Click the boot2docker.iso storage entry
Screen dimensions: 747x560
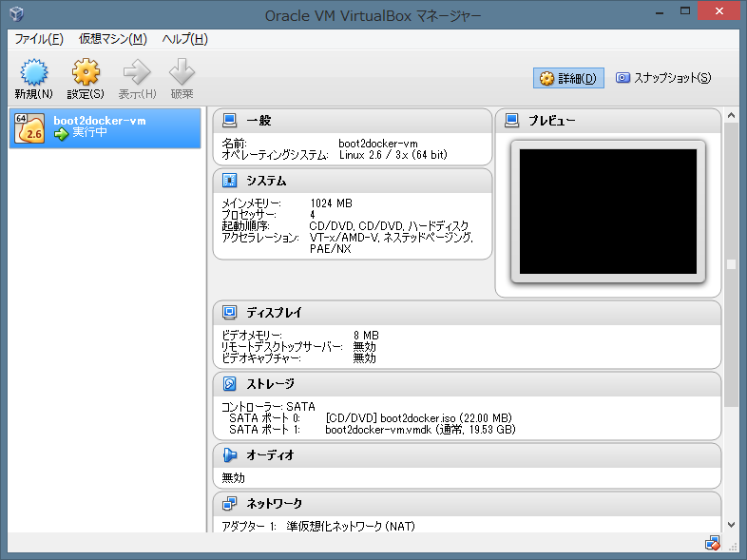click(x=419, y=418)
